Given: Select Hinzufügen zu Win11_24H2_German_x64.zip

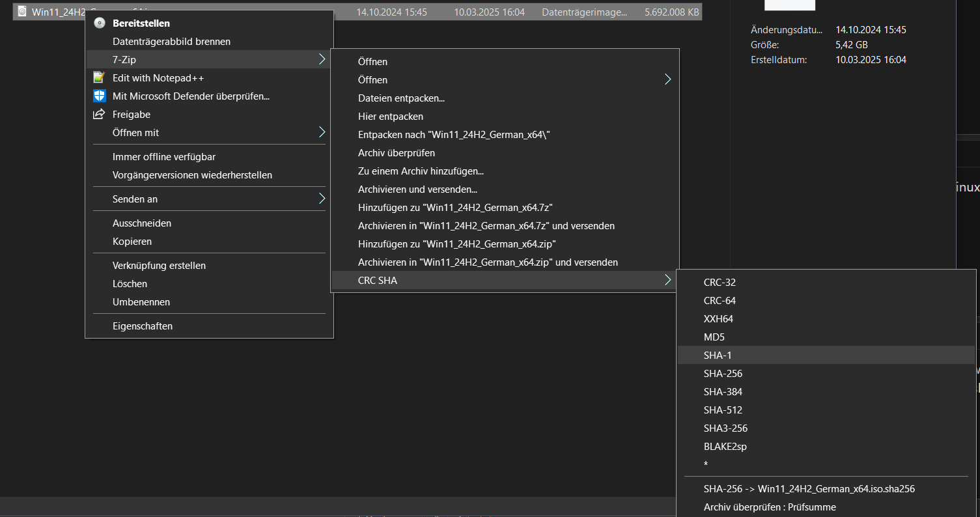Looking at the screenshot, I should pos(505,244).
